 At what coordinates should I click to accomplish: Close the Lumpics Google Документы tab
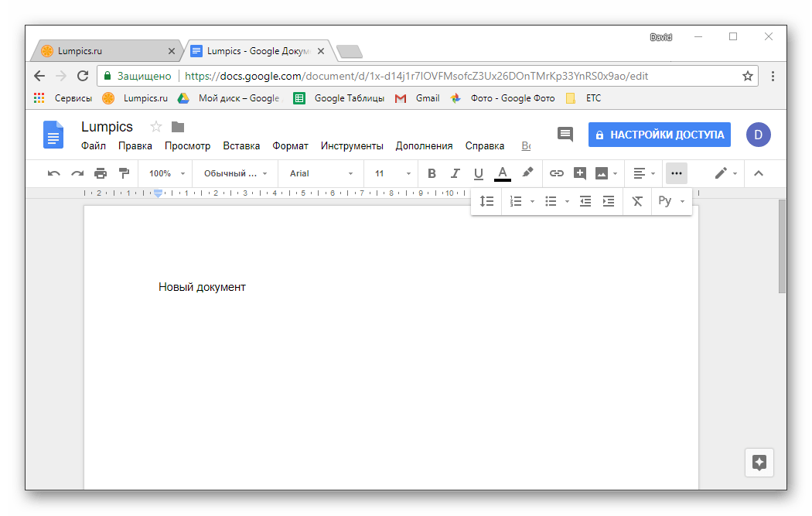[x=321, y=51]
